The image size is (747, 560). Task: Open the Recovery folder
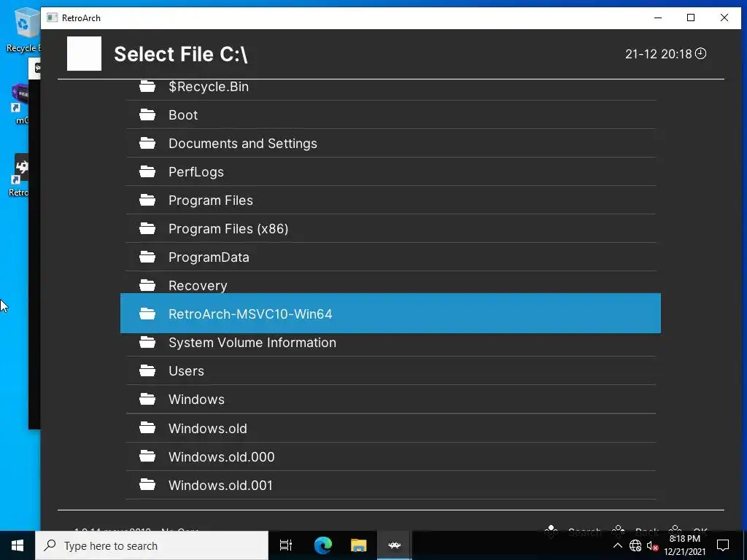click(391, 285)
